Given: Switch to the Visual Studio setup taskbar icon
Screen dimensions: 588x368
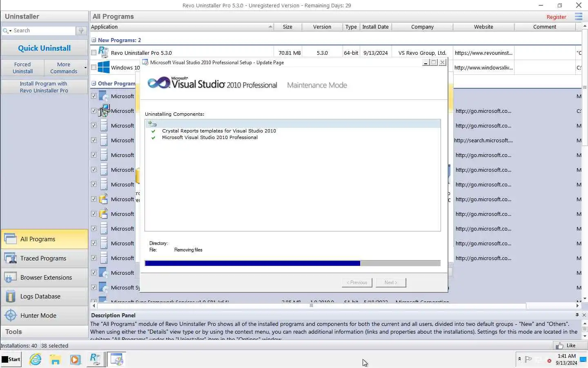Looking at the screenshot, I should 117,359.
